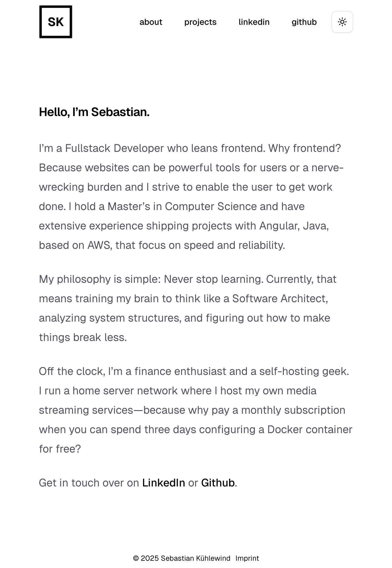Click the paragraph starting "My philosophy is simple"
392x568 pixels.
[188, 308]
